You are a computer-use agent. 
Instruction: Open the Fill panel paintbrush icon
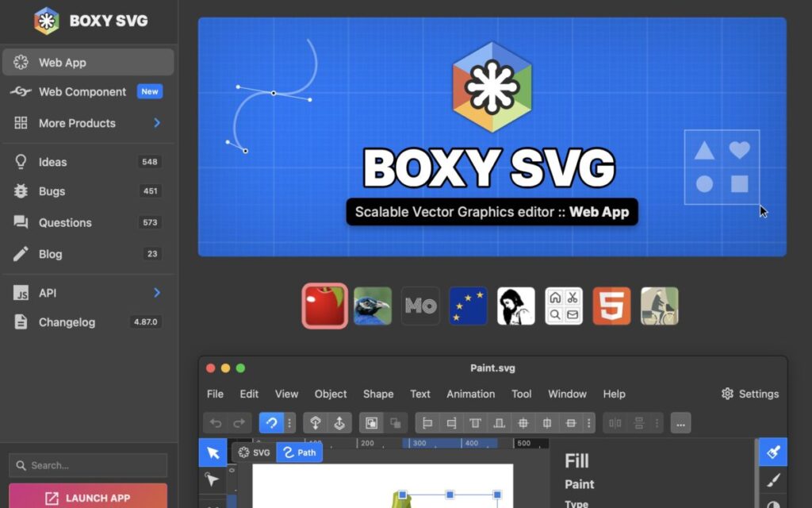(773, 452)
